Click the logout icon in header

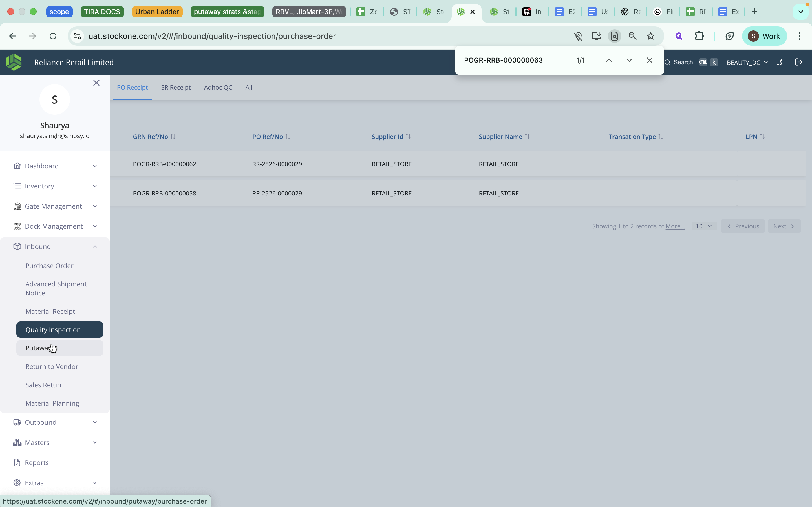pyautogui.click(x=798, y=62)
